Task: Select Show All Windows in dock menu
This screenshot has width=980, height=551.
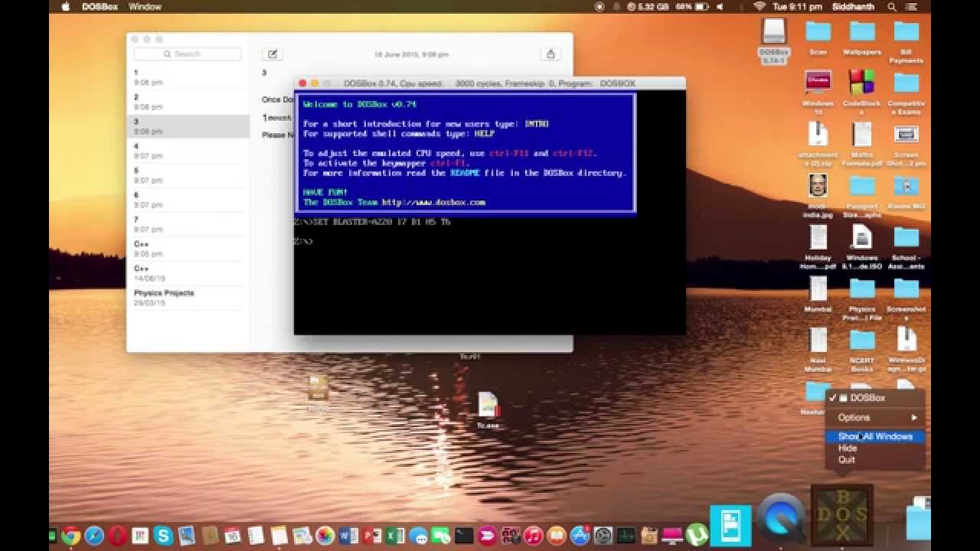Action: pyautogui.click(x=875, y=436)
